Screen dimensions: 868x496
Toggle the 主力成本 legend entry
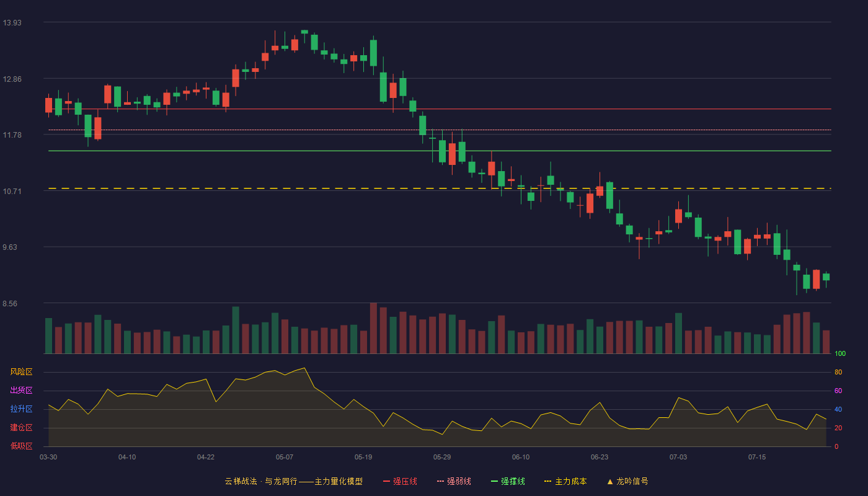coord(565,481)
